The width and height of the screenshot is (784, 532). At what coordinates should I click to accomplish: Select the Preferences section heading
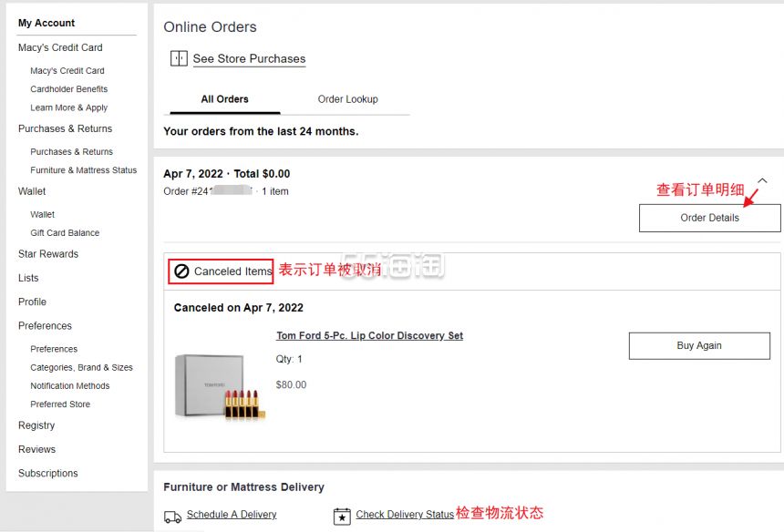pyautogui.click(x=45, y=326)
